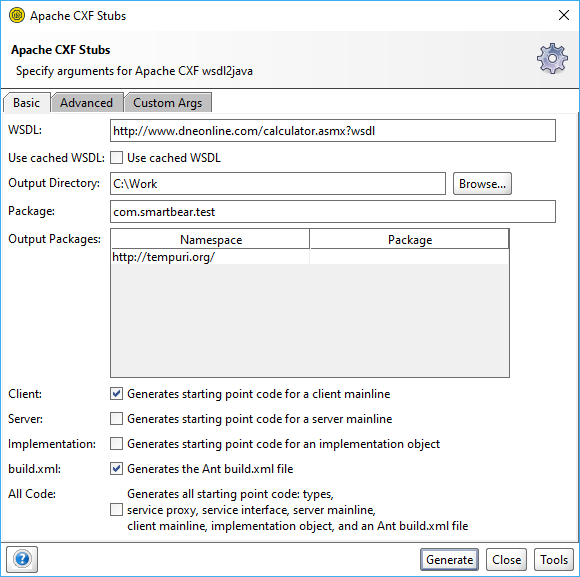Check the Implementation object checkbox
Viewport: 580px width, 577px height.
coord(117,443)
